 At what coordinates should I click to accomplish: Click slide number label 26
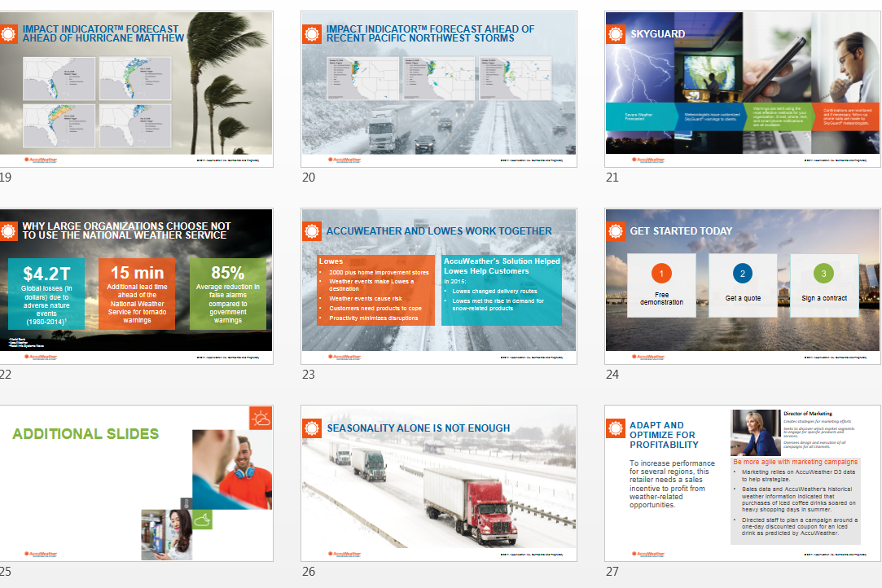coord(308,571)
